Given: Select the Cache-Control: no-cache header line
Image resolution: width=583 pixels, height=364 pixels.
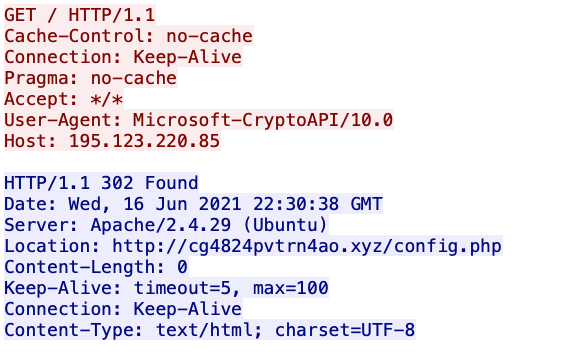Looking at the screenshot, I should [129, 36].
